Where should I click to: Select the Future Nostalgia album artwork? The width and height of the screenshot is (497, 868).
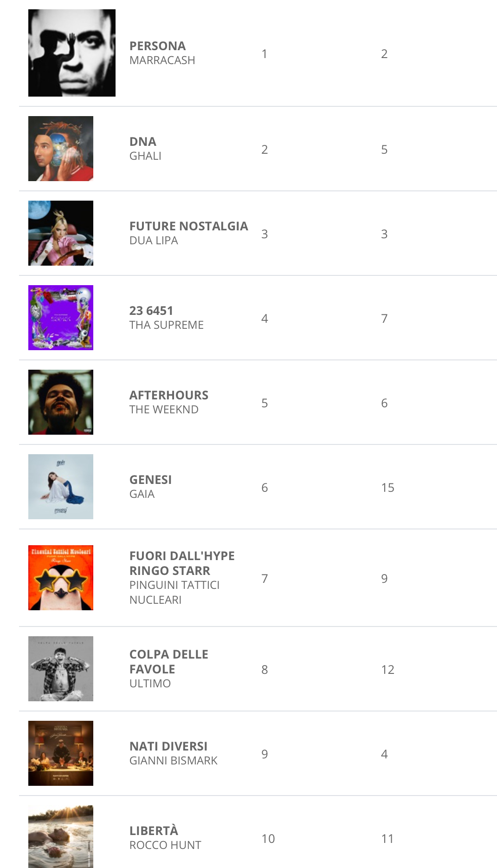(x=61, y=233)
